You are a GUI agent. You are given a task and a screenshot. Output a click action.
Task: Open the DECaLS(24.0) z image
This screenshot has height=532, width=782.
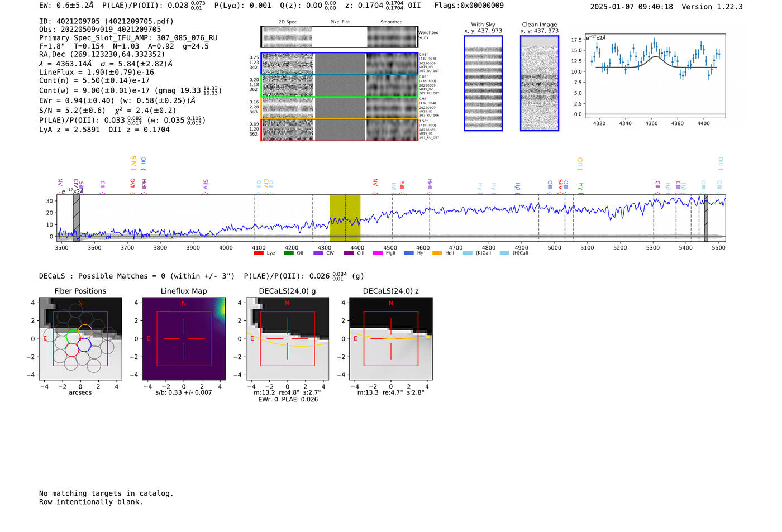point(391,339)
